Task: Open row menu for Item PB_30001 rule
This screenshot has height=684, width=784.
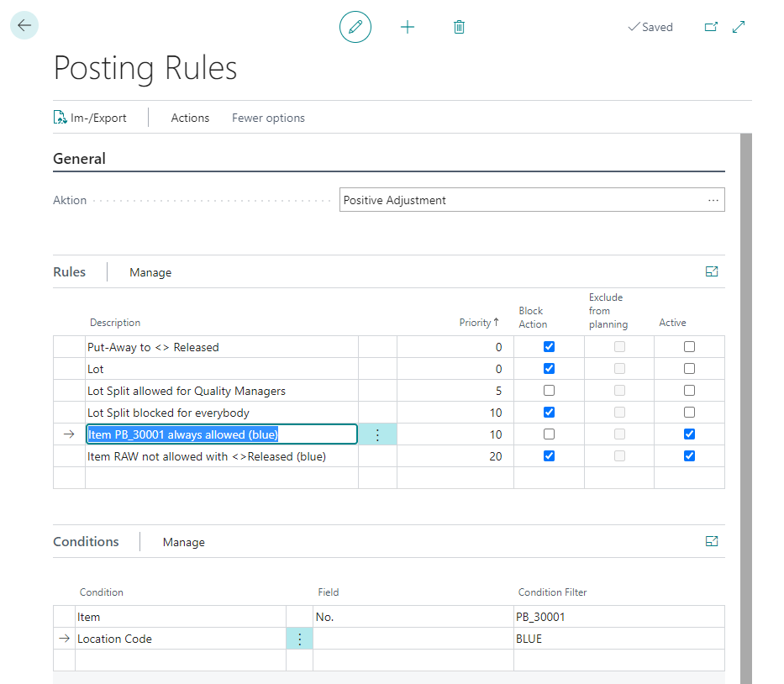Action: coord(377,434)
